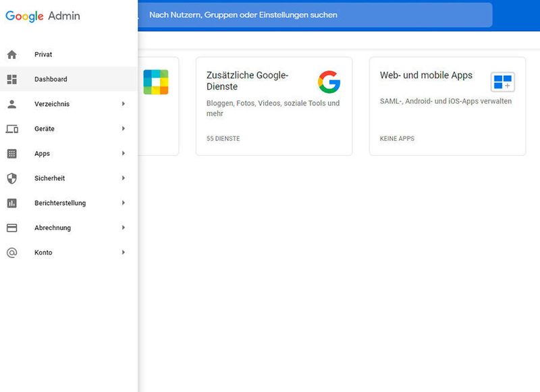Expand the Berichterstellung submenu arrow
The image size is (540, 392).
tap(124, 202)
